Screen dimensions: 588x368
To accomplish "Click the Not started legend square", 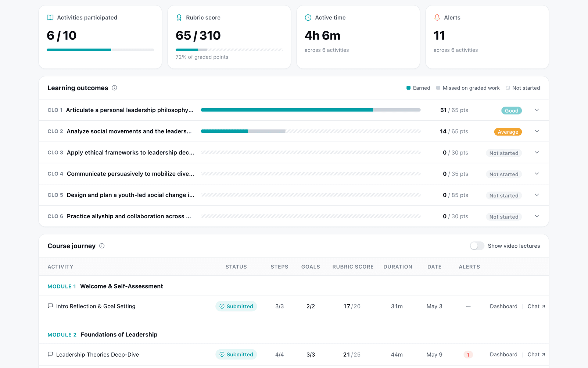I will click(x=508, y=88).
